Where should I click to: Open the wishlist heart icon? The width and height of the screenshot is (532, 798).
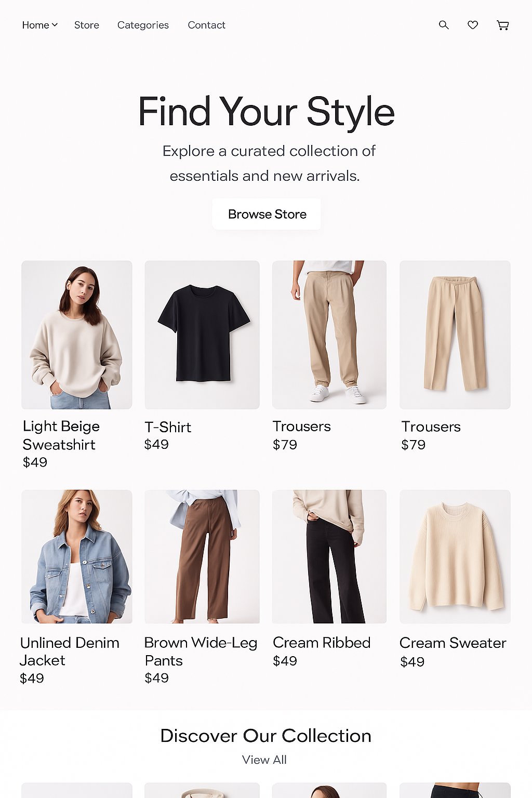[473, 25]
